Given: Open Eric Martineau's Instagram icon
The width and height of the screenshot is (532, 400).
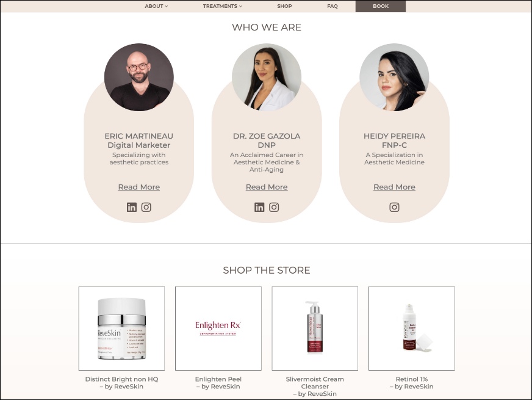Looking at the screenshot, I should (146, 207).
